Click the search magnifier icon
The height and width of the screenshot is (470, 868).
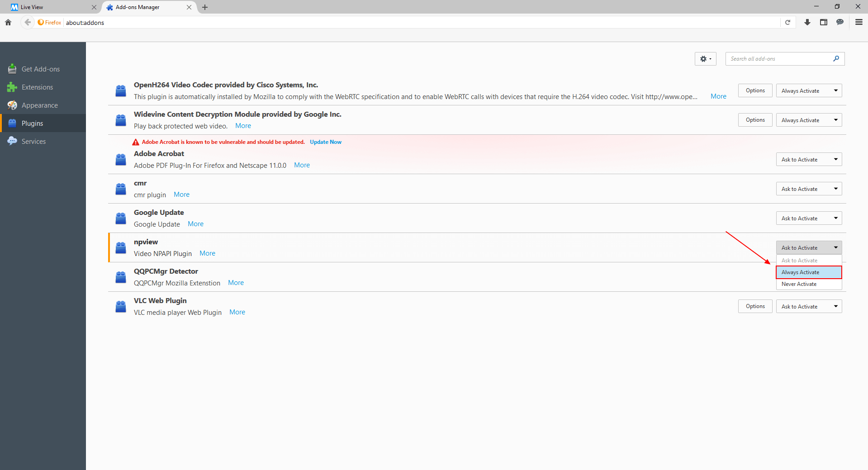[x=836, y=58]
